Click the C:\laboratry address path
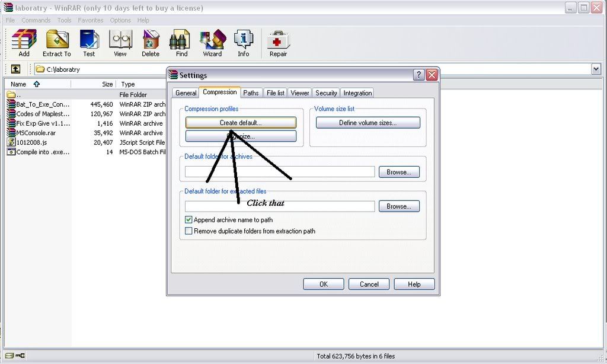Viewport: 607px width, 364px height. point(63,70)
